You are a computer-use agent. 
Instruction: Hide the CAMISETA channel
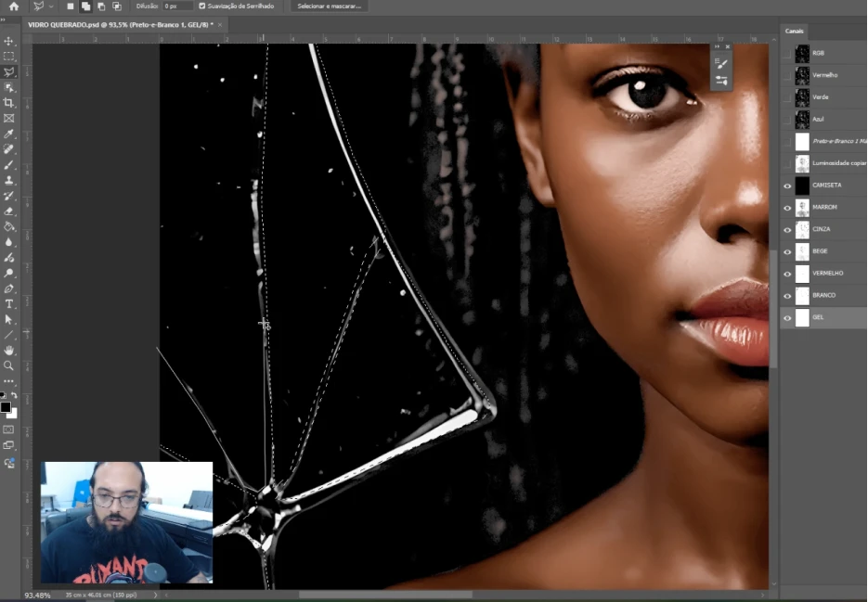[x=787, y=186]
